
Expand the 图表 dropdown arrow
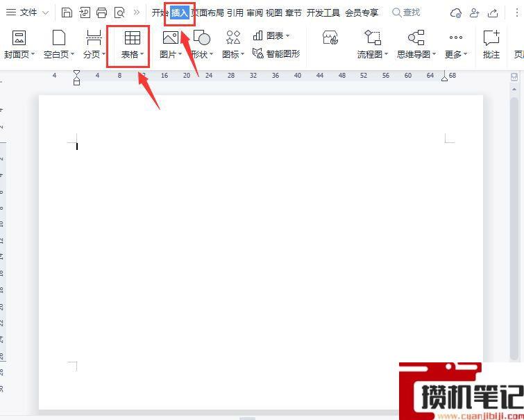pos(287,35)
